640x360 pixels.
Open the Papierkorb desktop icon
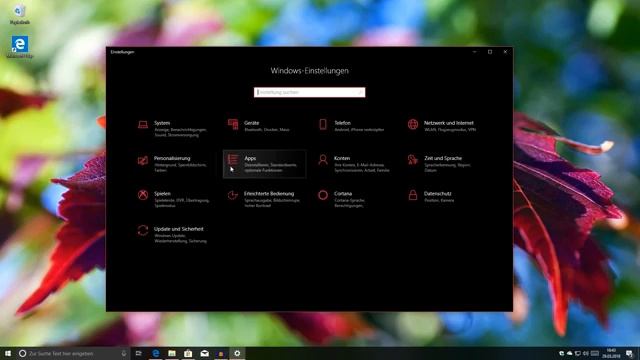(x=20, y=14)
